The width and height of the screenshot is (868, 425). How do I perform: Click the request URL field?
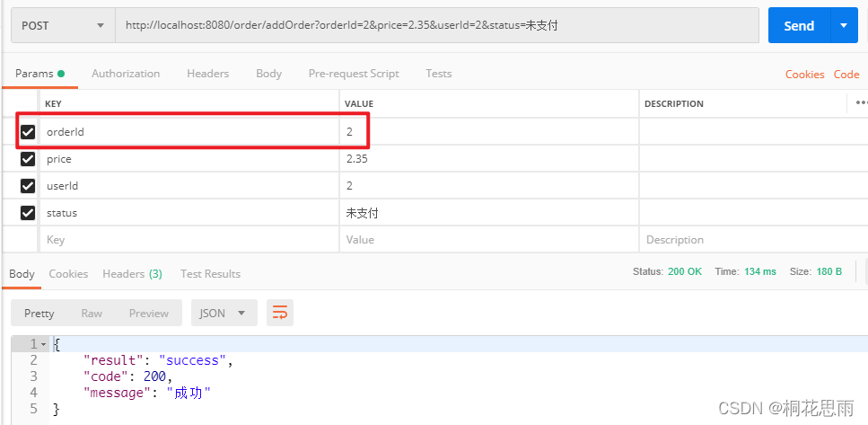(x=437, y=25)
